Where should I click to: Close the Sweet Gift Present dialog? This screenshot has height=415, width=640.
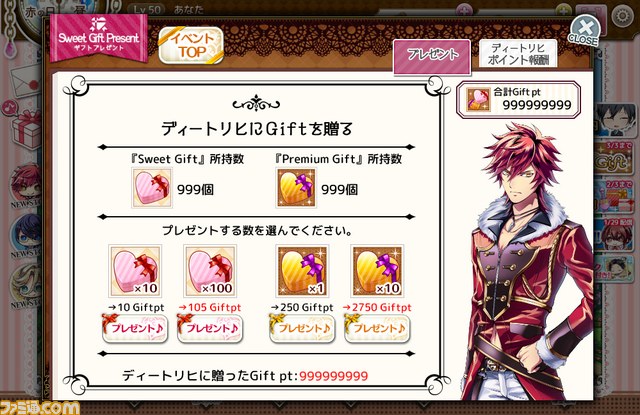point(585,31)
